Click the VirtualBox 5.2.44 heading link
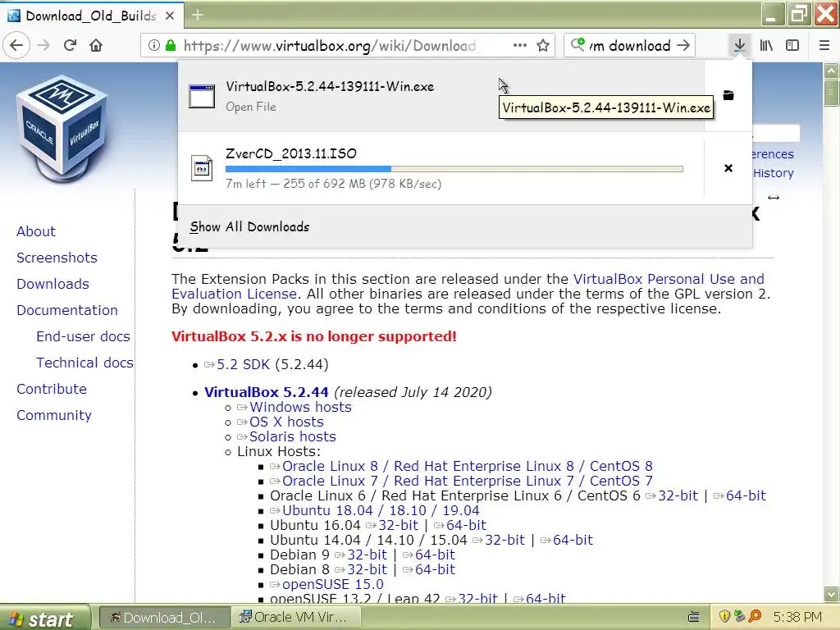The height and width of the screenshot is (630, 840). (x=267, y=392)
